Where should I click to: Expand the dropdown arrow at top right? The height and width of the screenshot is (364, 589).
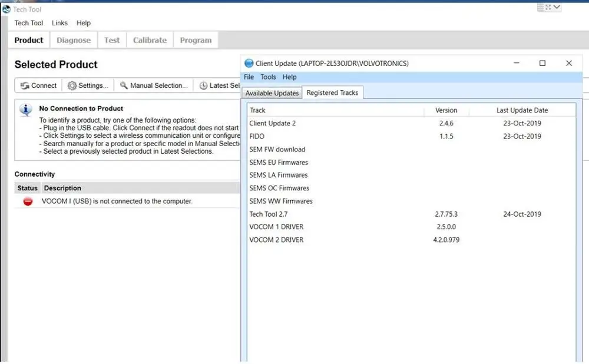tap(557, 8)
